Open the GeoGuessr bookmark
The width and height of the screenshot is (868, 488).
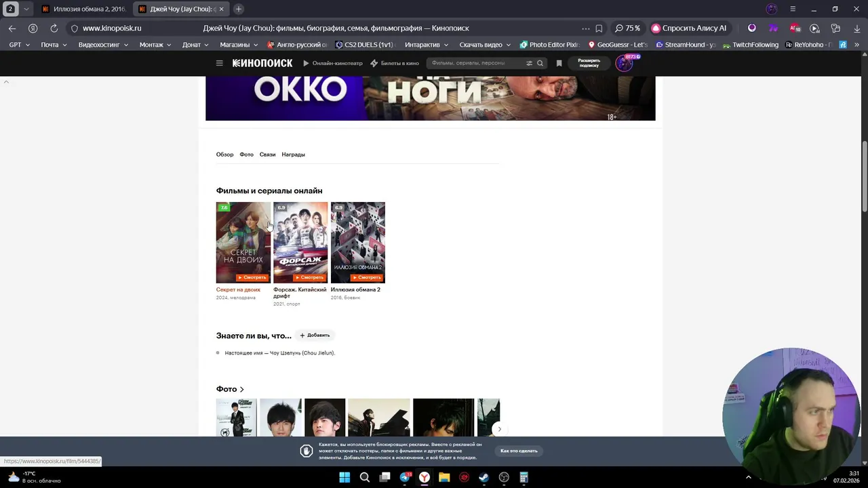pyautogui.click(x=618, y=45)
